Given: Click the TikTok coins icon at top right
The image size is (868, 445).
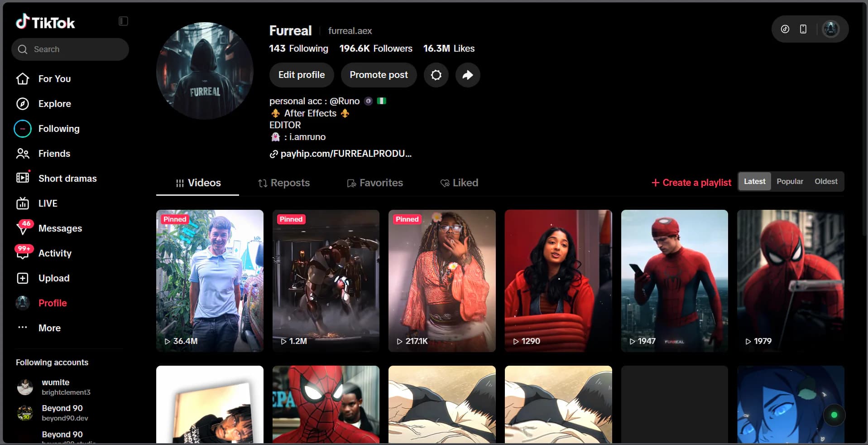Looking at the screenshot, I should 785,29.
